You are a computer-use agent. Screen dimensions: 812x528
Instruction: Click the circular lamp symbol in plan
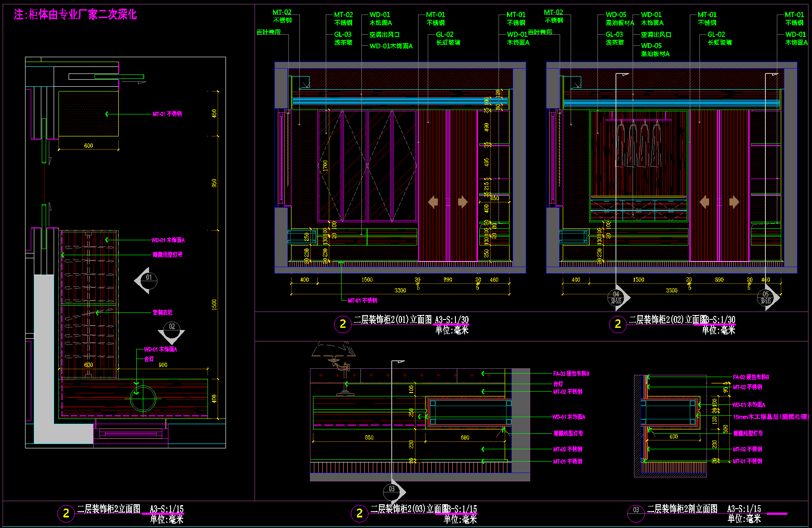(x=143, y=399)
